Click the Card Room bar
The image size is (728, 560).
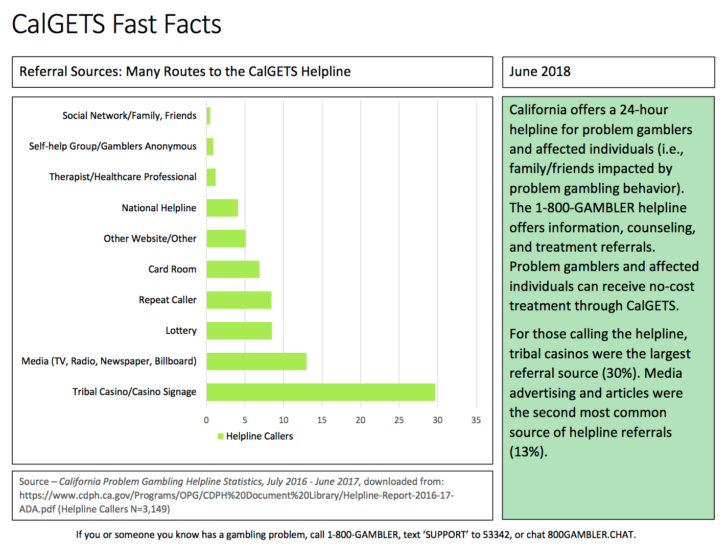pyautogui.click(x=233, y=270)
